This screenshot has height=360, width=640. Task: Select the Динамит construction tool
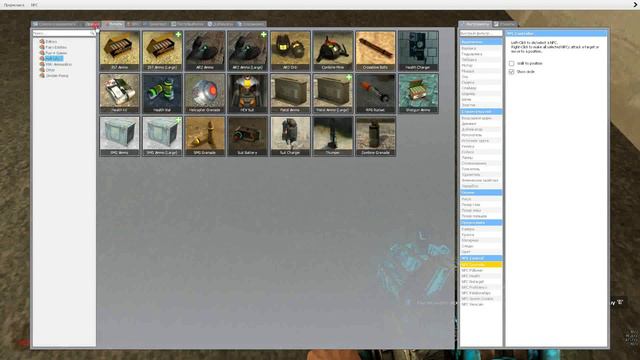tap(481, 124)
